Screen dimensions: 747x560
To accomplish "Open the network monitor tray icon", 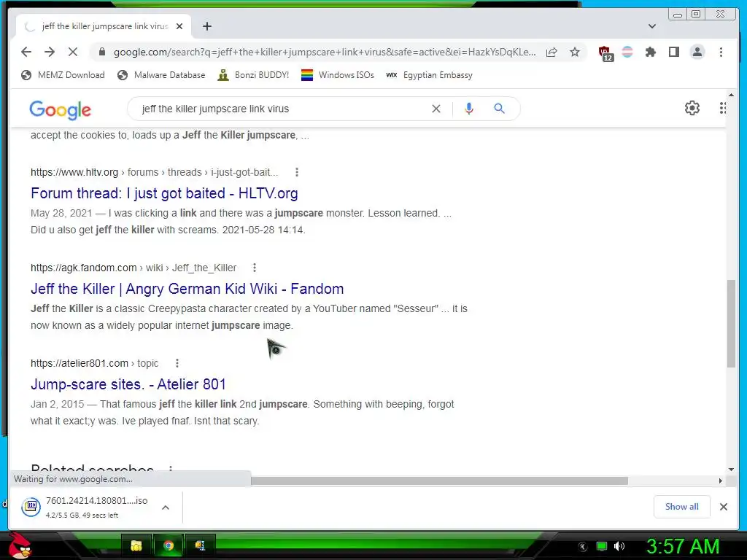I will [x=602, y=546].
